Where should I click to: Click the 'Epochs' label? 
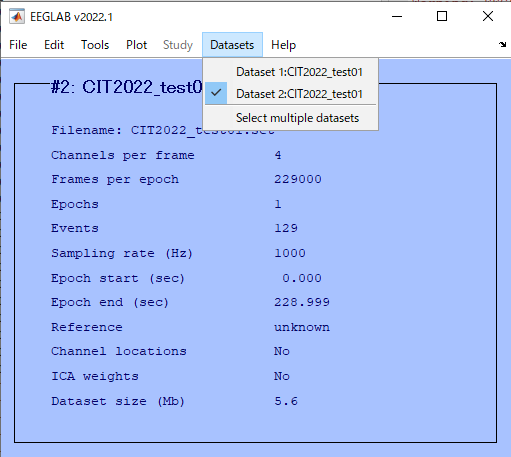pyautogui.click(x=75, y=204)
